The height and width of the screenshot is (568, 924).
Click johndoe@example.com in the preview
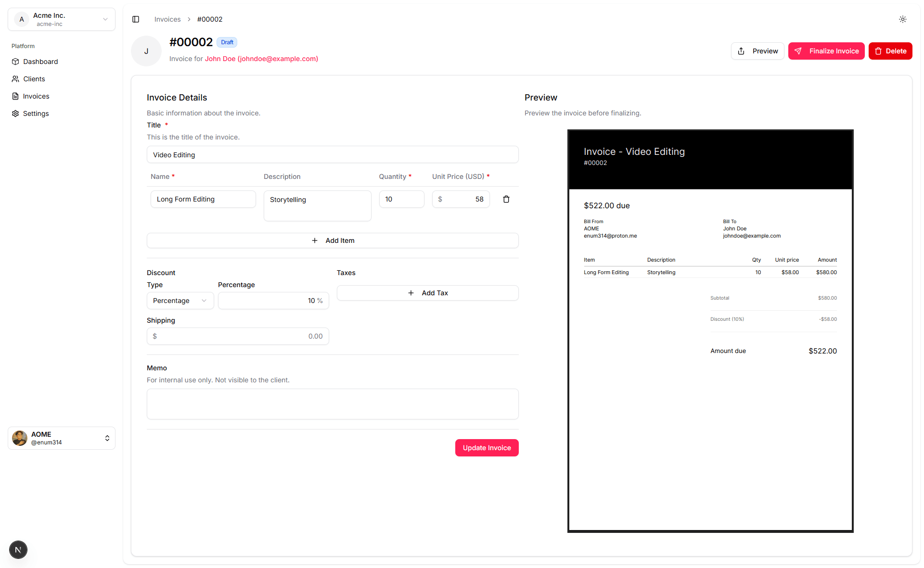(752, 236)
